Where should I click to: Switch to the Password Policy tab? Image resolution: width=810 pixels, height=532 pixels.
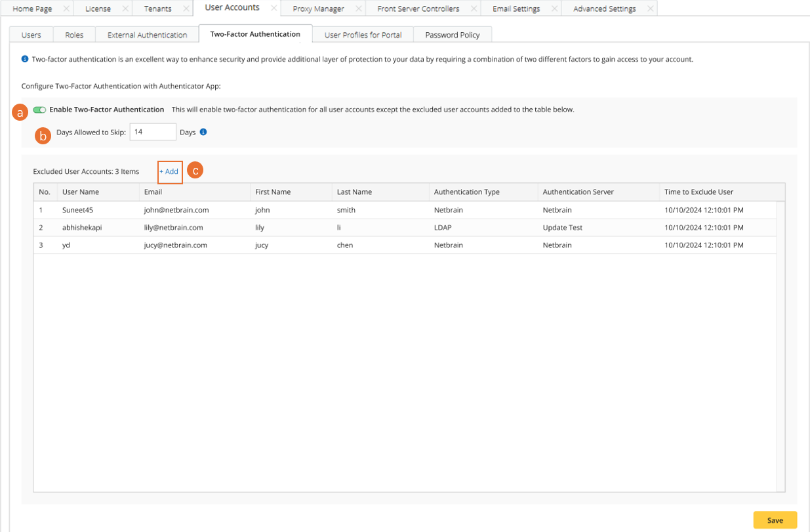pyautogui.click(x=452, y=35)
